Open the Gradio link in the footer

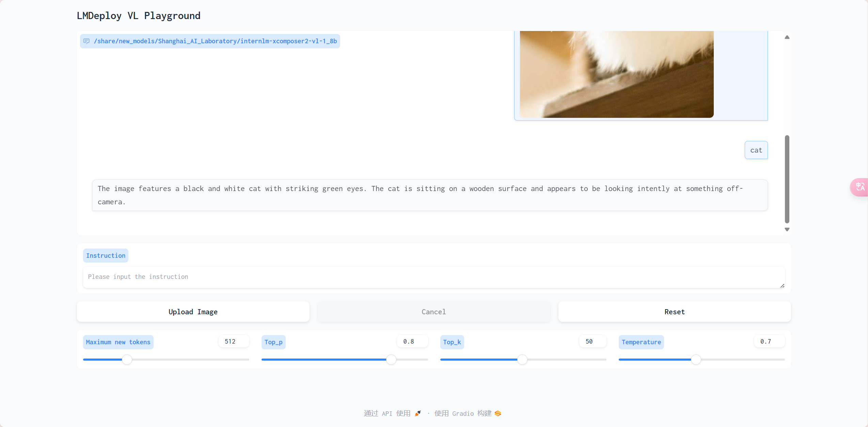coord(468,413)
